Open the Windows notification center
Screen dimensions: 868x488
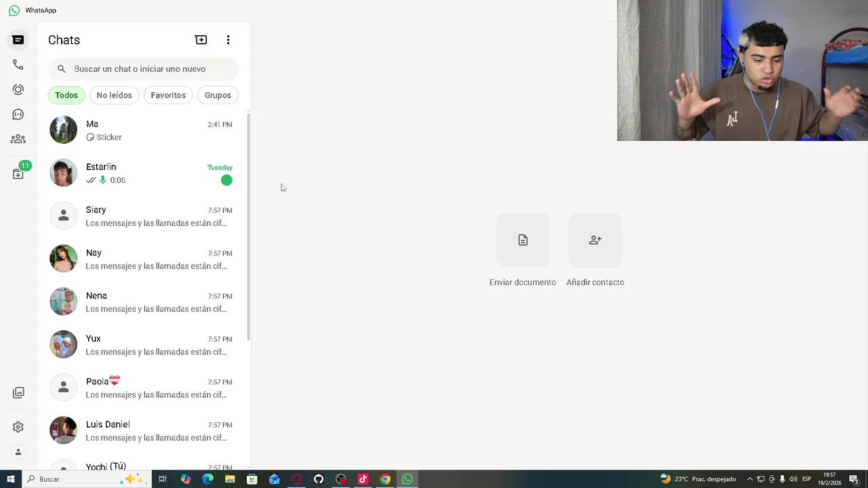coord(854,479)
